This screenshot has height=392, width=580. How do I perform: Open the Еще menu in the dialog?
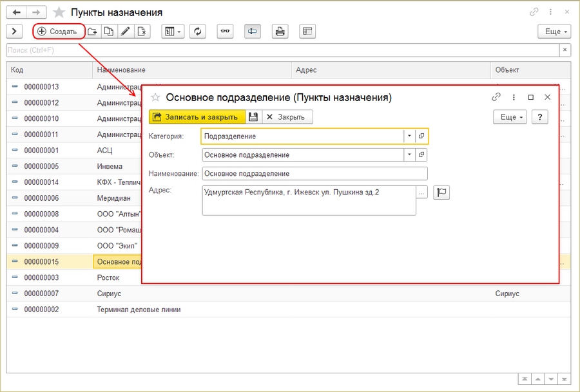click(510, 117)
